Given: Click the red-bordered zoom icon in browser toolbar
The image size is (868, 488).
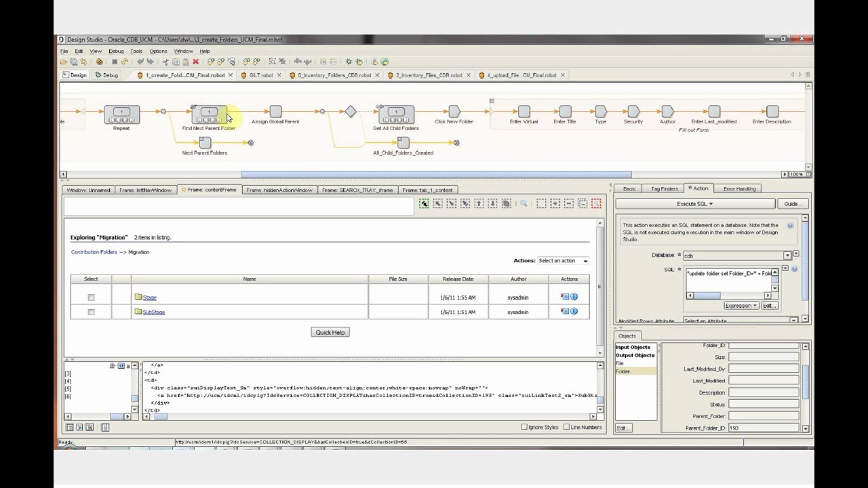Looking at the screenshot, I should 596,203.
